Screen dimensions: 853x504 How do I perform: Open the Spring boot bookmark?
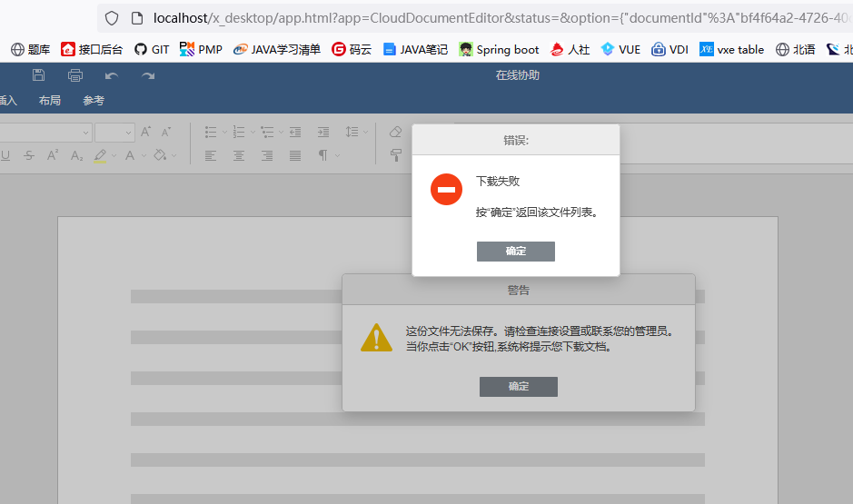pyautogui.click(x=499, y=49)
